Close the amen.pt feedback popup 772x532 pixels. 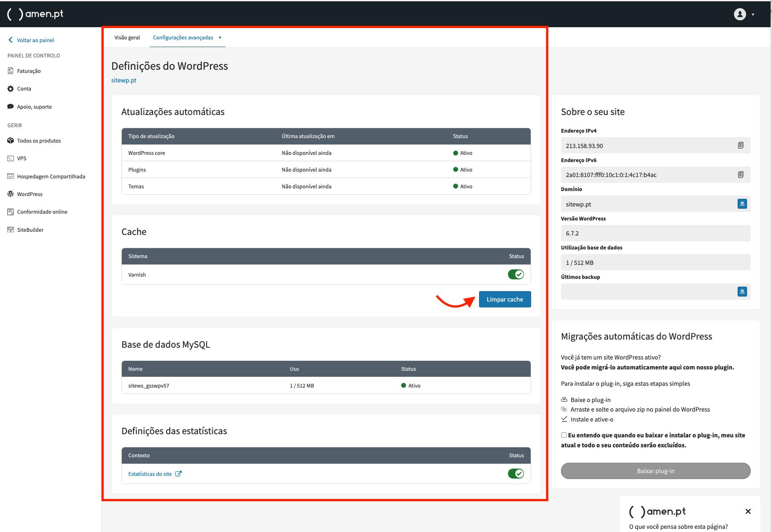coord(748,511)
